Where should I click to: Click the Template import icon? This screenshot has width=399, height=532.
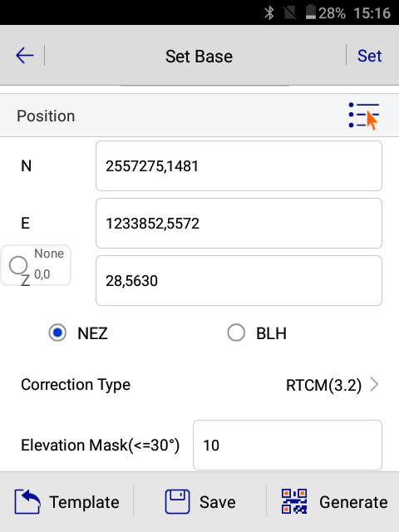[x=27, y=502]
